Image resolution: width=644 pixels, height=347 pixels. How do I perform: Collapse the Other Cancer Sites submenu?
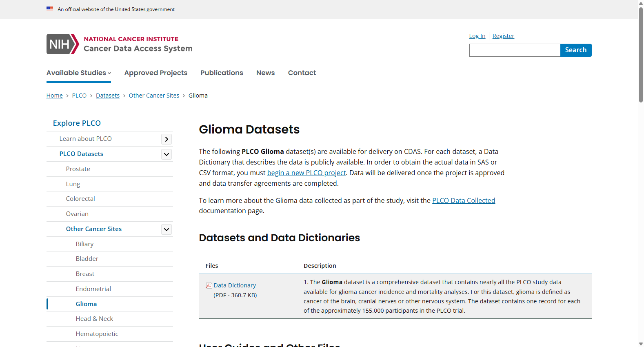[167, 229]
